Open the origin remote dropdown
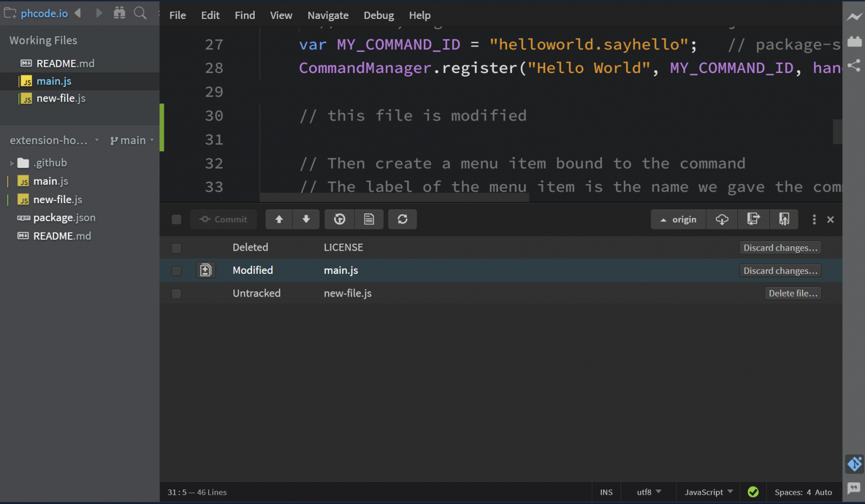 [678, 219]
